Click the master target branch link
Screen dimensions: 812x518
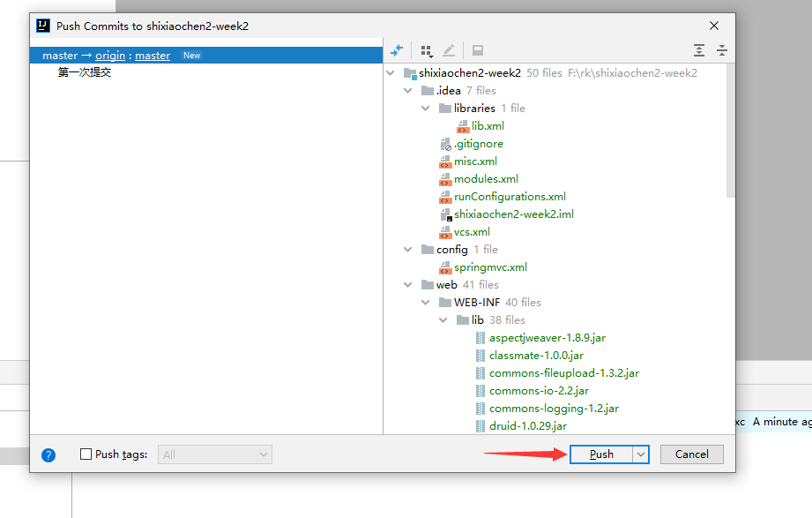pos(153,56)
